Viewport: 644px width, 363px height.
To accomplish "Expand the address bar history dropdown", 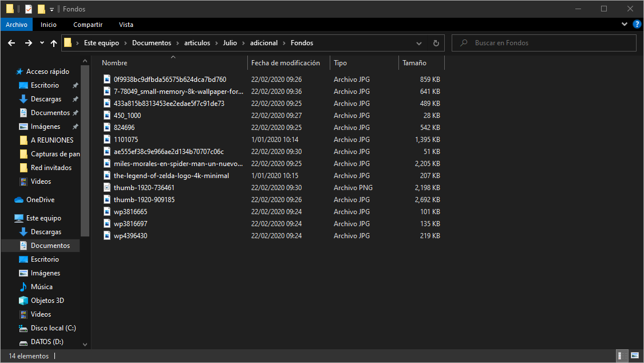I will coord(420,43).
